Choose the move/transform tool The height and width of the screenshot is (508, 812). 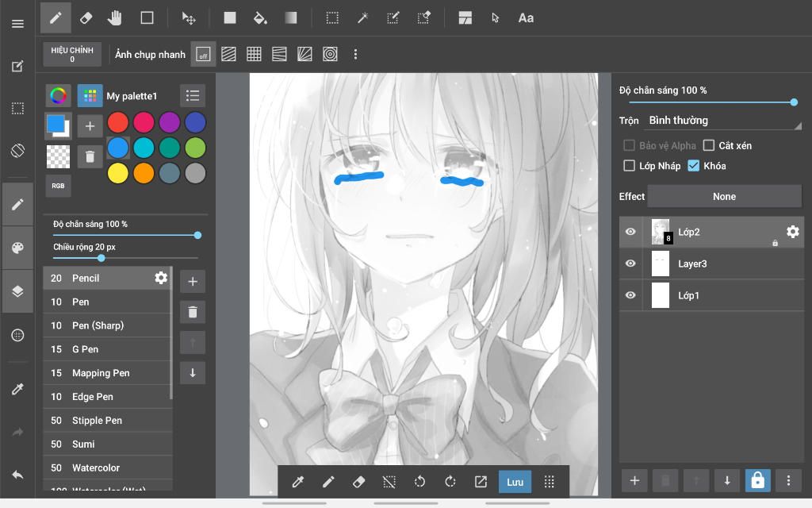pos(189,18)
